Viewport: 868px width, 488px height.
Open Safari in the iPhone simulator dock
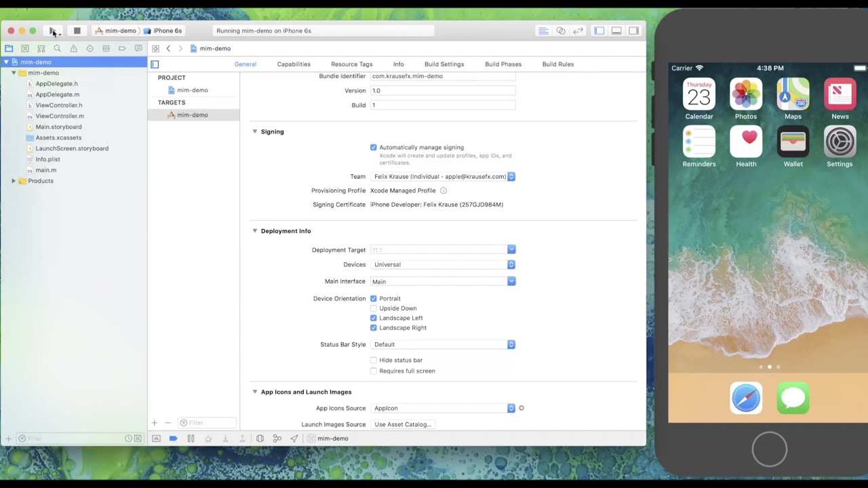(746, 398)
